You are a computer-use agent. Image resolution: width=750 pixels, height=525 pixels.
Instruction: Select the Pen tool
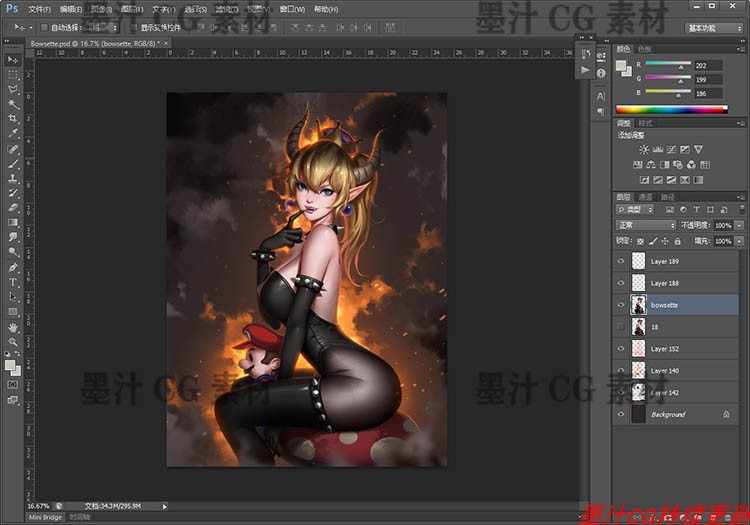12,267
